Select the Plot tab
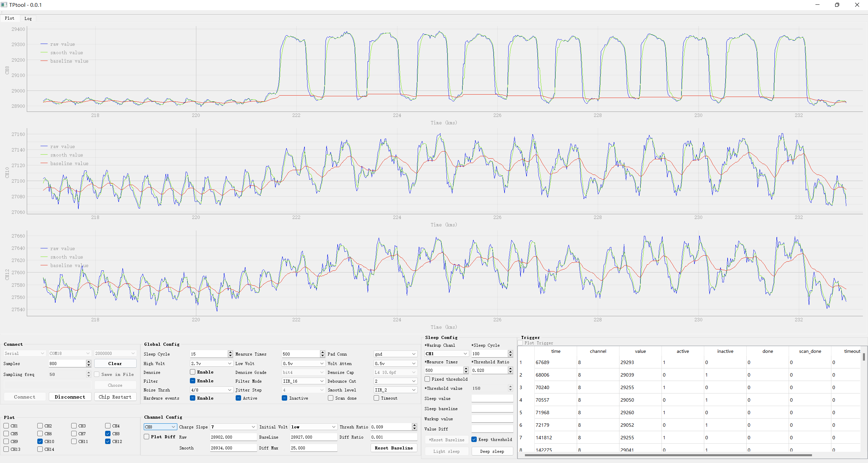The image size is (868, 463). [x=10, y=18]
